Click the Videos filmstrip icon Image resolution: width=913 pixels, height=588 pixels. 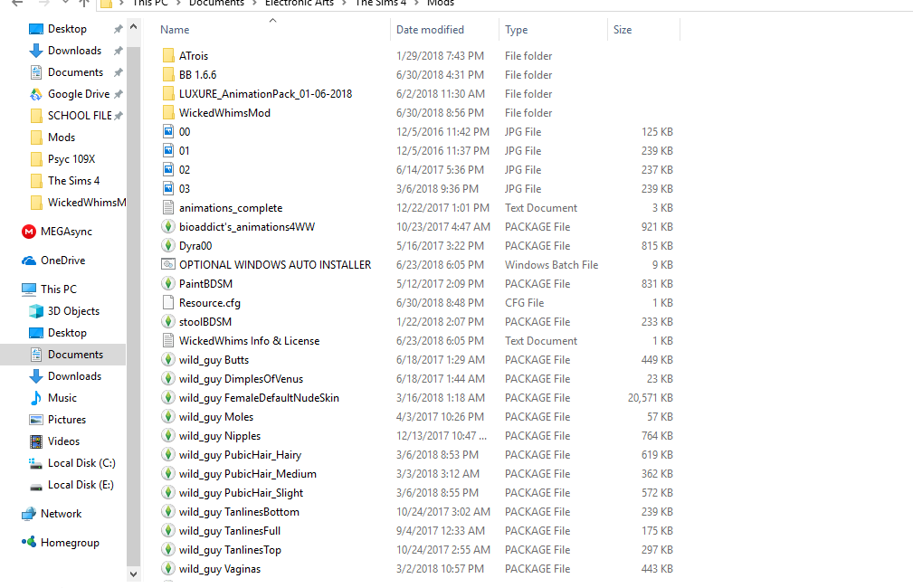tap(36, 441)
